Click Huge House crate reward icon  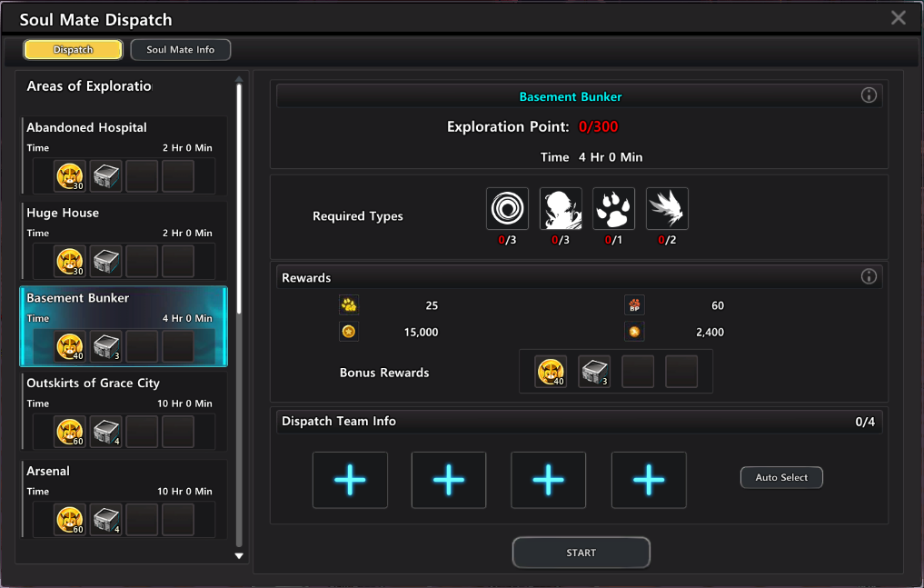pos(106,261)
